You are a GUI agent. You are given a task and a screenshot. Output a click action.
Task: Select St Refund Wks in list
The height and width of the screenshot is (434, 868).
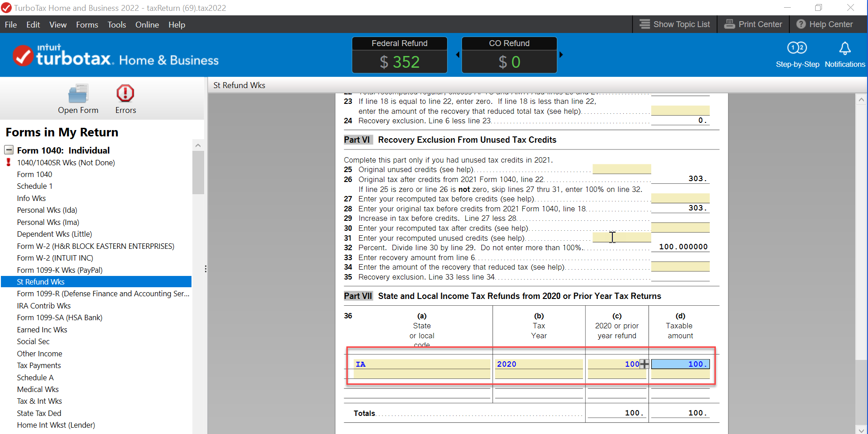pos(96,282)
